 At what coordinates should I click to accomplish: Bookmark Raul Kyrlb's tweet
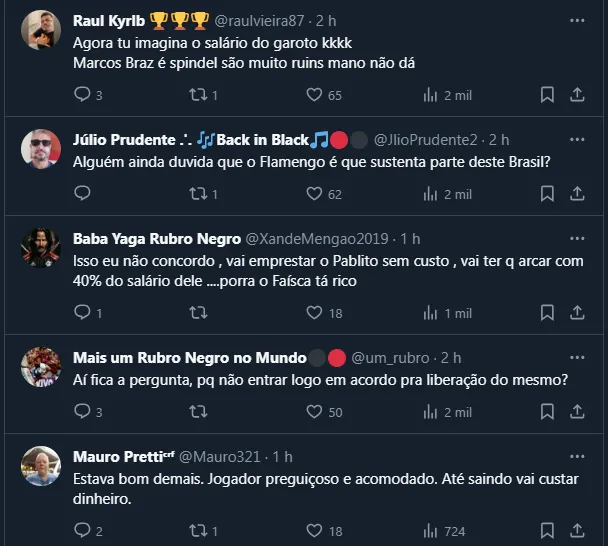547,95
